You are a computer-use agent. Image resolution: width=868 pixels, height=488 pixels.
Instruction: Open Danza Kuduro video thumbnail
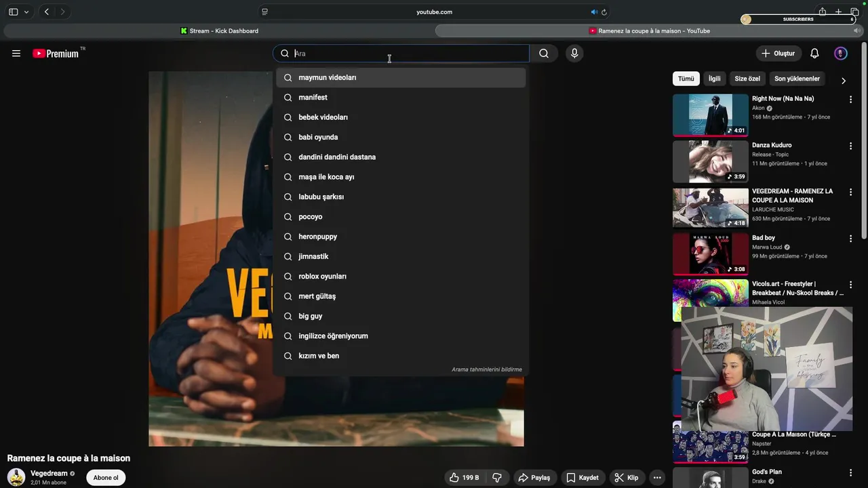[x=711, y=161]
